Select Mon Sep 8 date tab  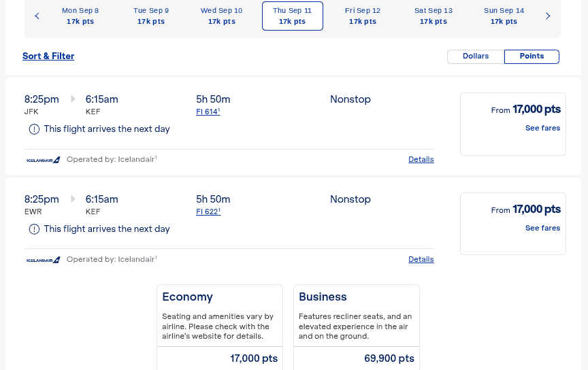pyautogui.click(x=80, y=16)
